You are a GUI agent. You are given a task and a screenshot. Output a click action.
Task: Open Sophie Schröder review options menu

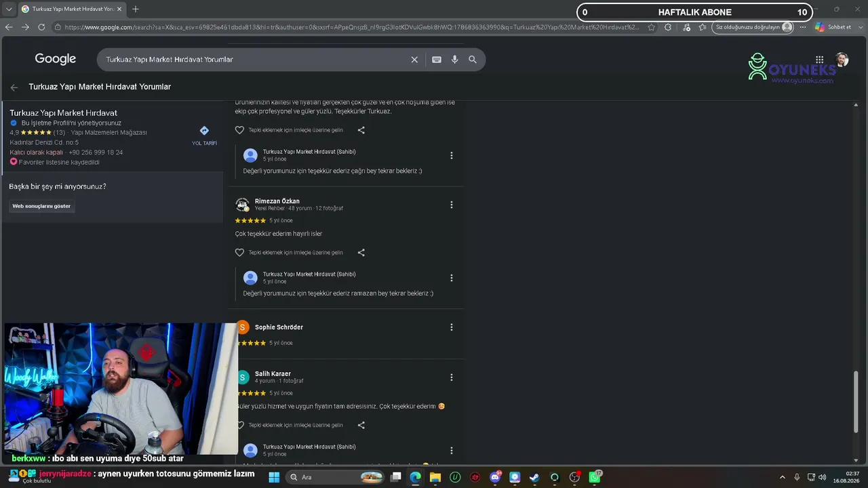click(x=452, y=327)
